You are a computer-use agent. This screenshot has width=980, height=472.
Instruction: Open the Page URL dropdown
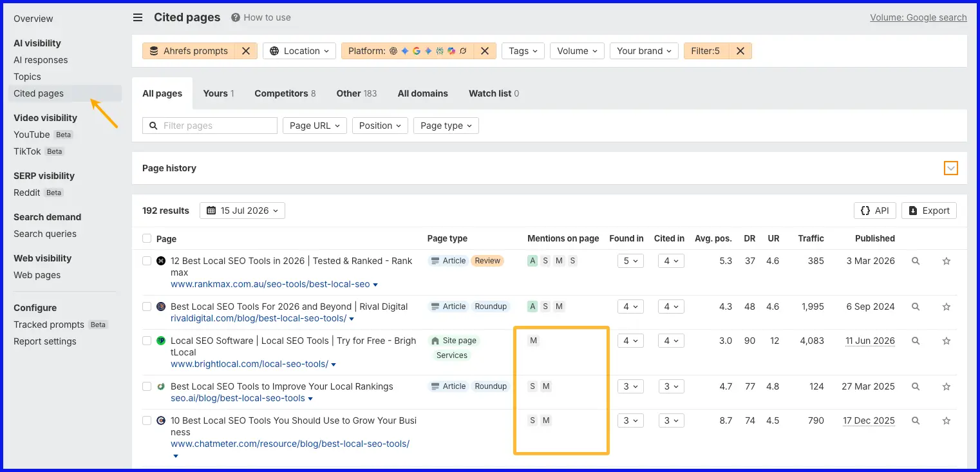click(x=314, y=126)
